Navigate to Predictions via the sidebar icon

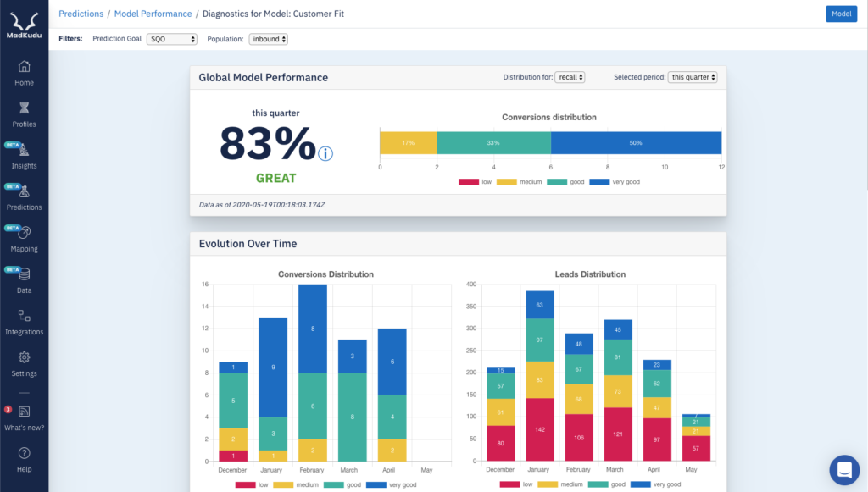24,196
